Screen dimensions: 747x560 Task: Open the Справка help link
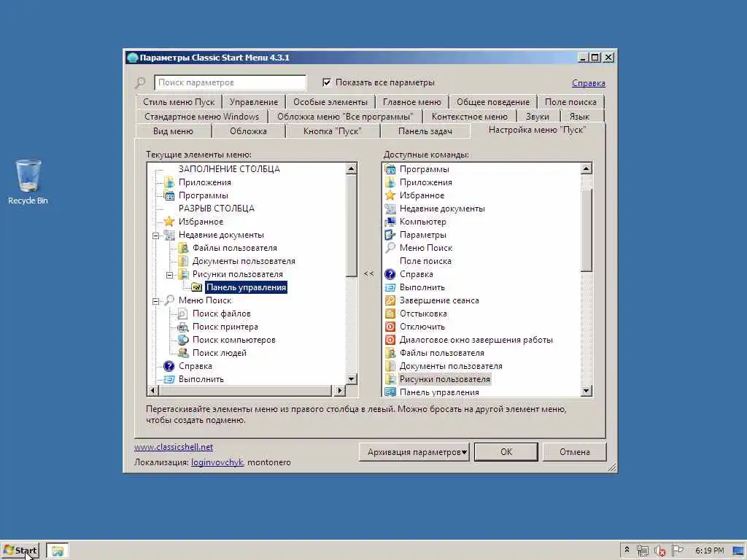click(x=589, y=83)
